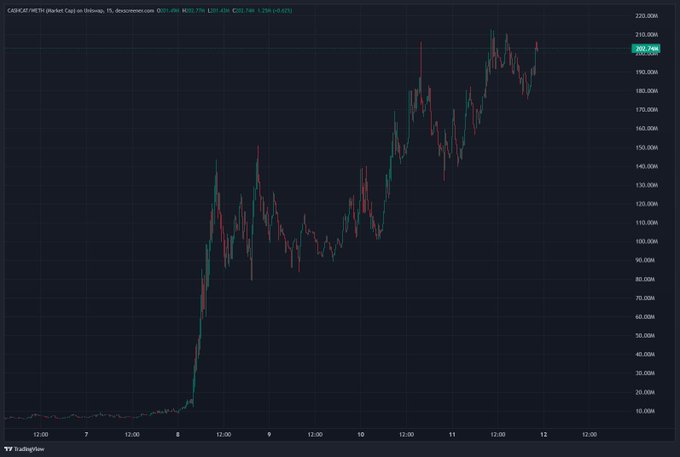Click the +0.62% change value in header
This screenshot has width=680, height=457.
(x=282, y=10)
